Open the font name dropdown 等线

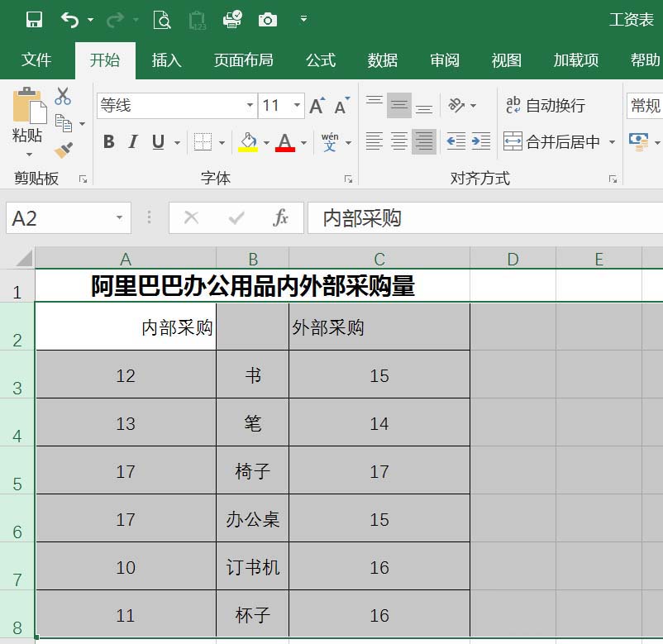coord(250,105)
